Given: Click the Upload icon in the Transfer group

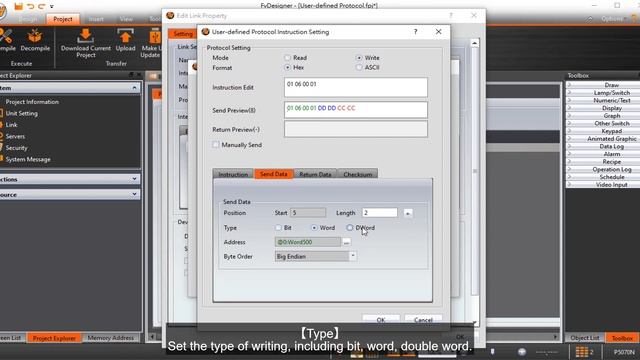Looking at the screenshot, I should click(125, 36).
